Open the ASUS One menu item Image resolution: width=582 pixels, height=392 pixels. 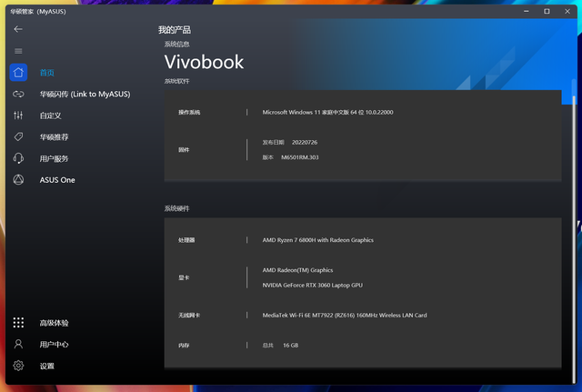coord(57,180)
